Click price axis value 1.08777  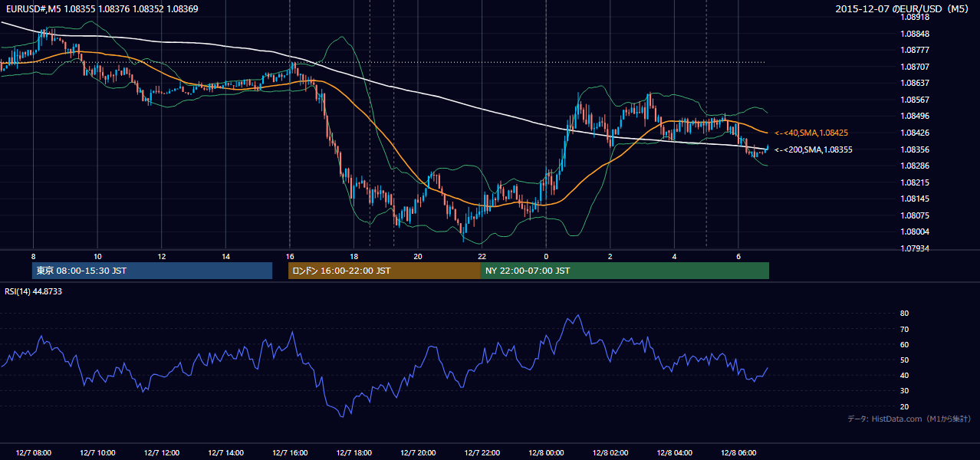(915, 50)
